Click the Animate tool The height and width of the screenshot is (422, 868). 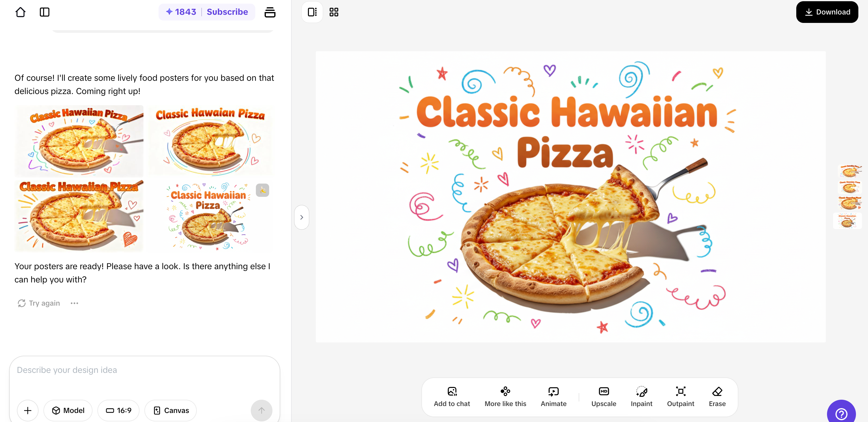(x=553, y=396)
